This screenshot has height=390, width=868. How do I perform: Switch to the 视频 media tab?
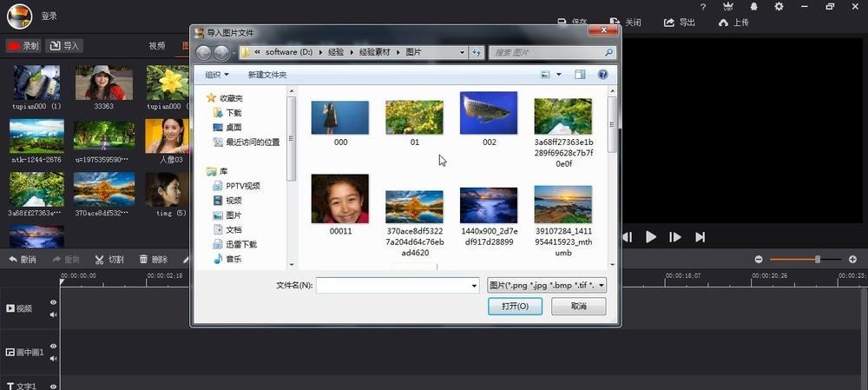pyautogui.click(x=156, y=46)
